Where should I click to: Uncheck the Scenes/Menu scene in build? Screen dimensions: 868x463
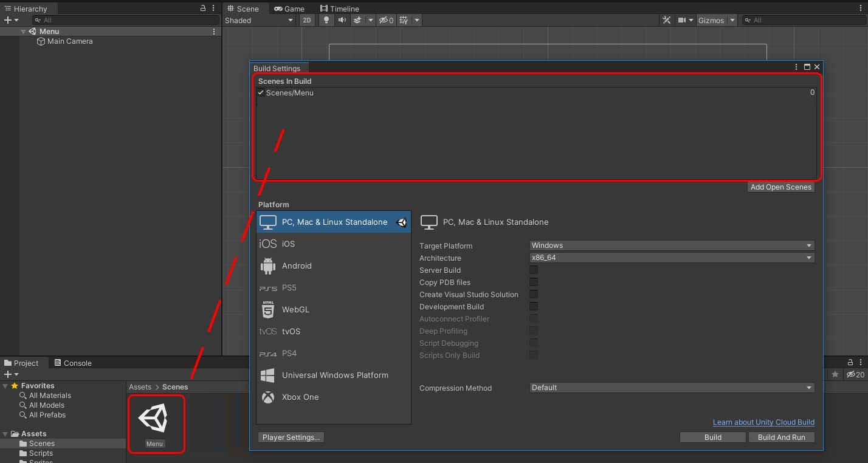pyautogui.click(x=261, y=92)
